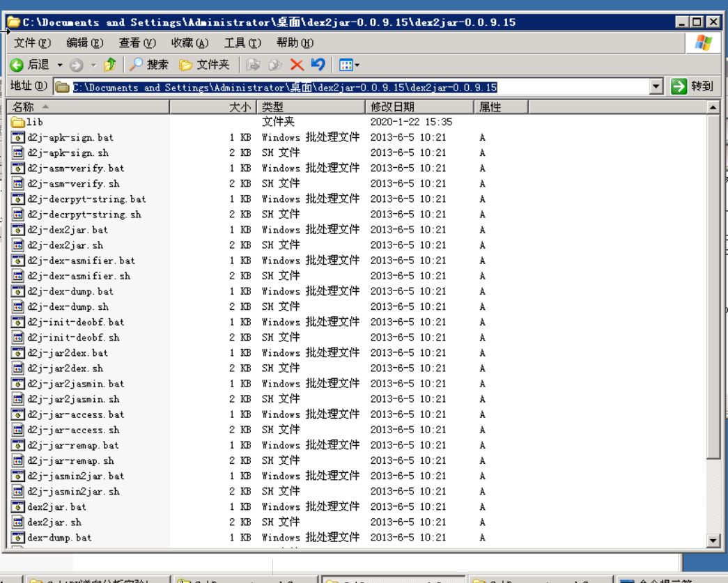Click the blue Undo arrow icon
This screenshot has height=583, width=728.
318,64
